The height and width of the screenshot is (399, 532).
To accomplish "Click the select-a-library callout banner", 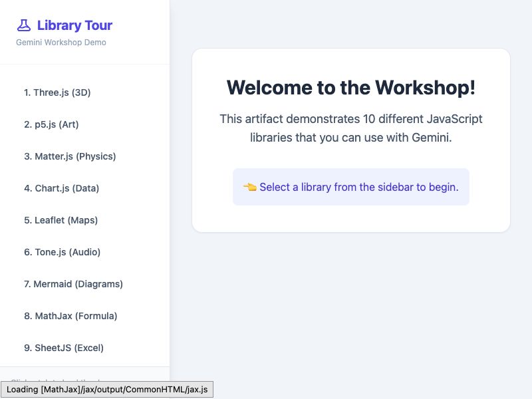I will (351, 187).
